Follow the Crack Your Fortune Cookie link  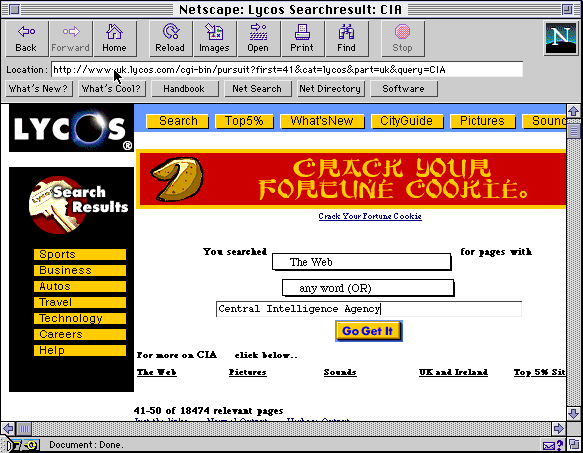(x=370, y=216)
